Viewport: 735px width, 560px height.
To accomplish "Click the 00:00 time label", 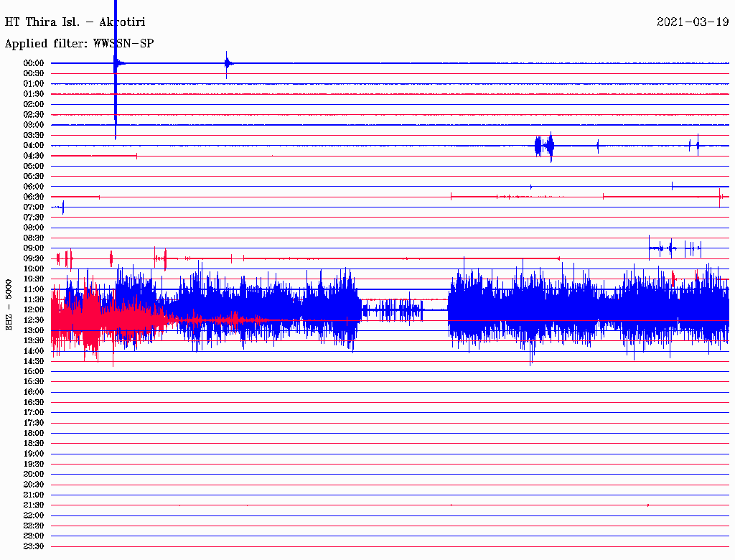I will 34,63.
